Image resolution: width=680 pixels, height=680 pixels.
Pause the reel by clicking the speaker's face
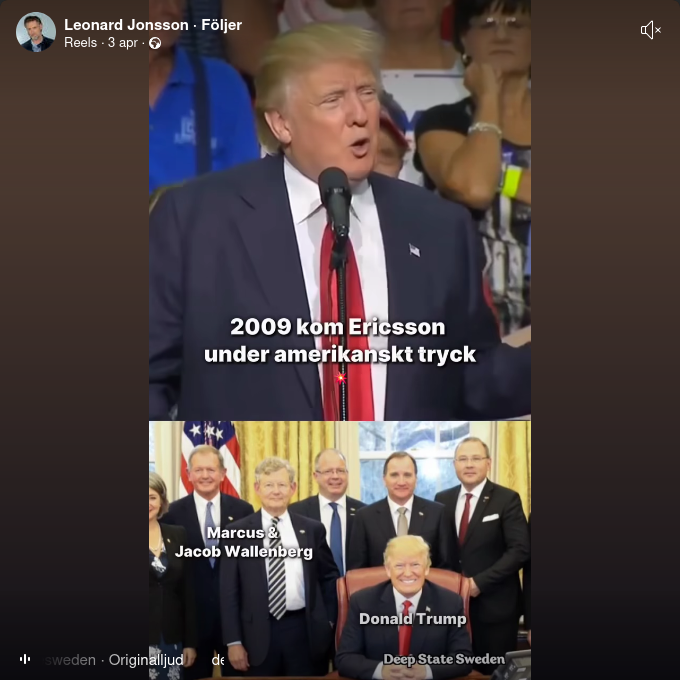point(330,108)
